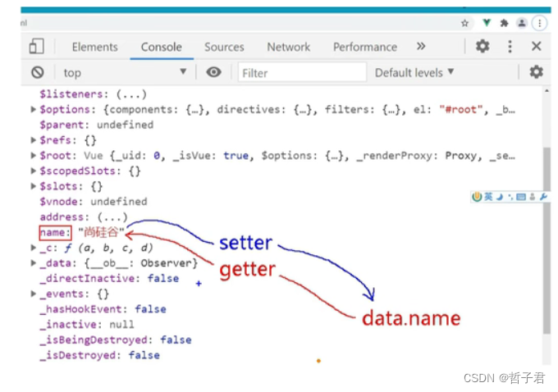Image resolution: width=558 pixels, height=392 pixels.
Task: Invoke getter for $listeners (...)
Action: coord(131,94)
